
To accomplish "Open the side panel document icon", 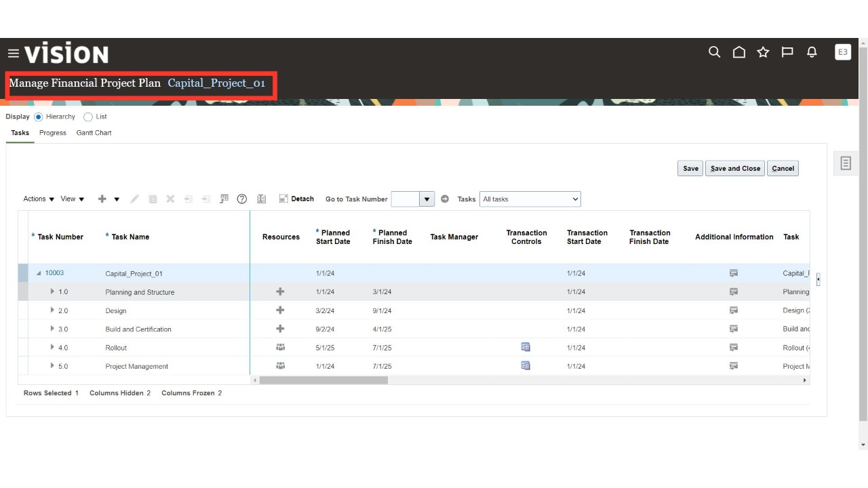I will 846,163.
